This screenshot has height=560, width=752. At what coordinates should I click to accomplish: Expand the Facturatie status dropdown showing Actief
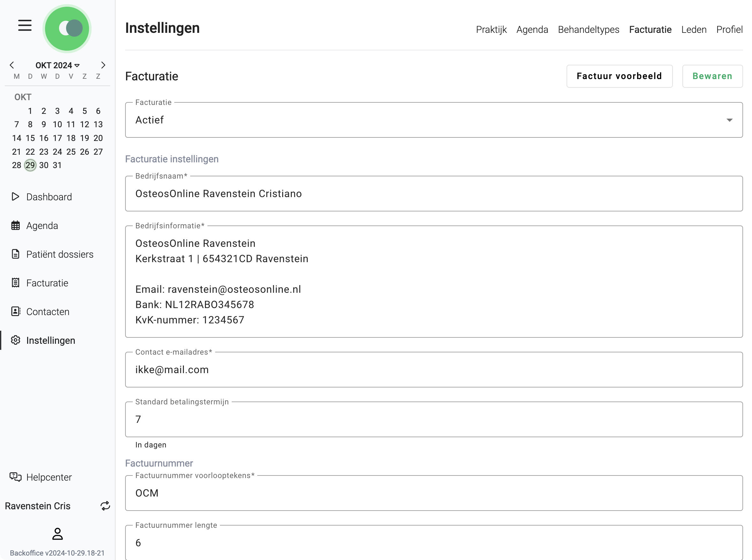730,120
